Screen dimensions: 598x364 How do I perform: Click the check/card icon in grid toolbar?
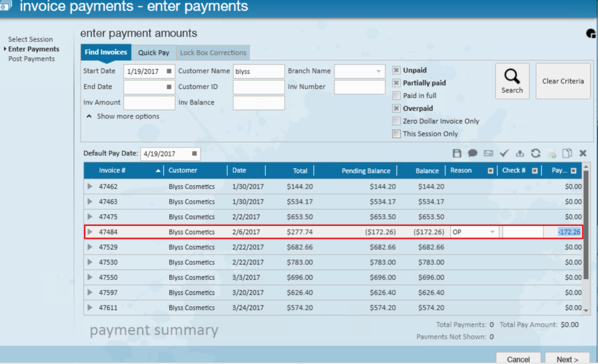click(488, 153)
